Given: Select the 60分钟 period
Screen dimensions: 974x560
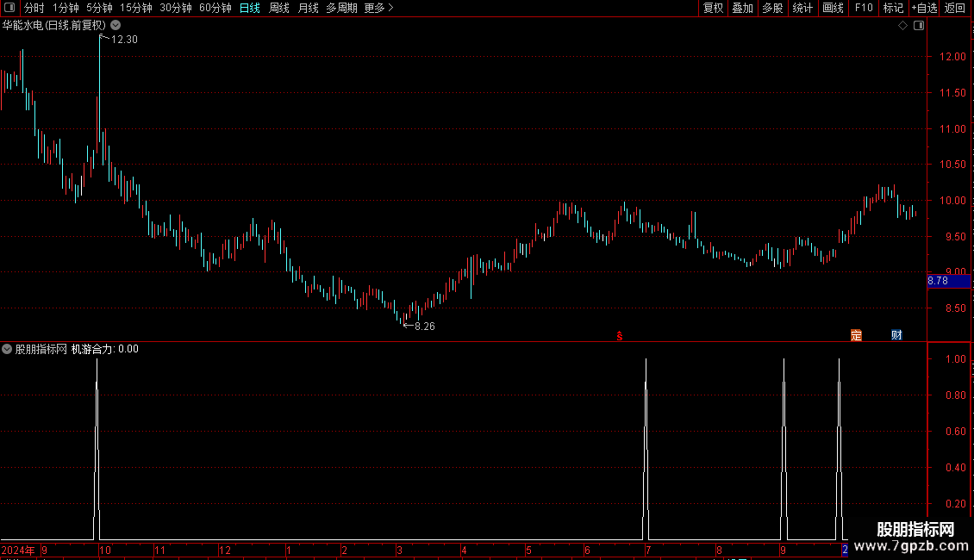Looking at the screenshot, I should click(x=215, y=8).
